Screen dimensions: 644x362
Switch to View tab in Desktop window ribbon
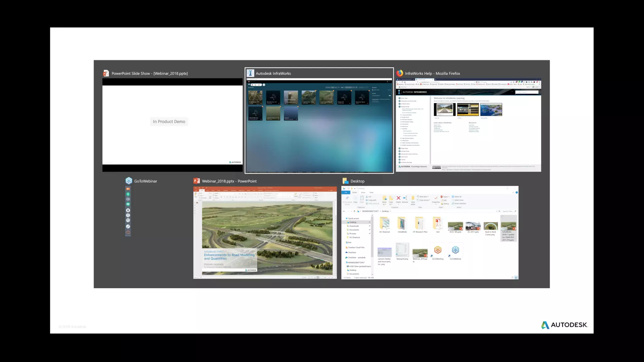[371, 192]
